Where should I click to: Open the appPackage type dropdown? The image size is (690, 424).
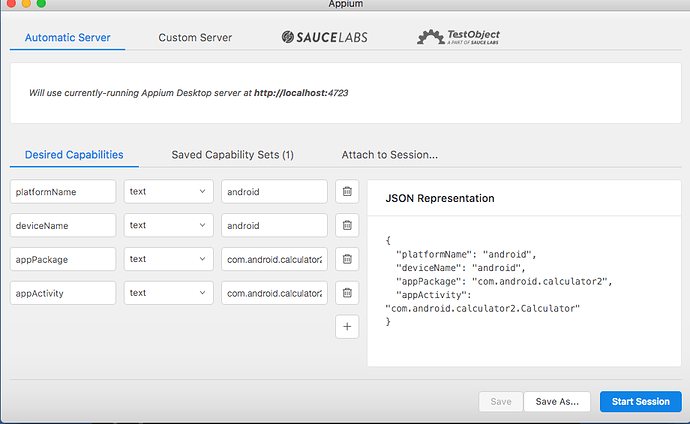point(169,259)
